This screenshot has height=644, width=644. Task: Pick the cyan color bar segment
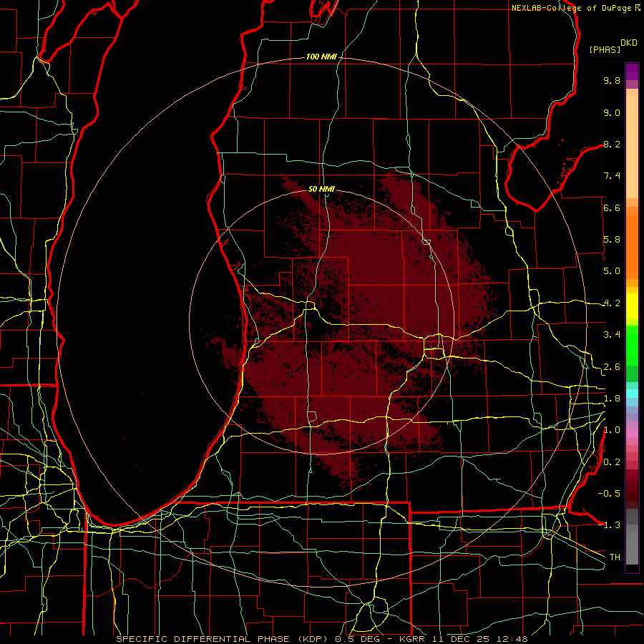point(632,394)
